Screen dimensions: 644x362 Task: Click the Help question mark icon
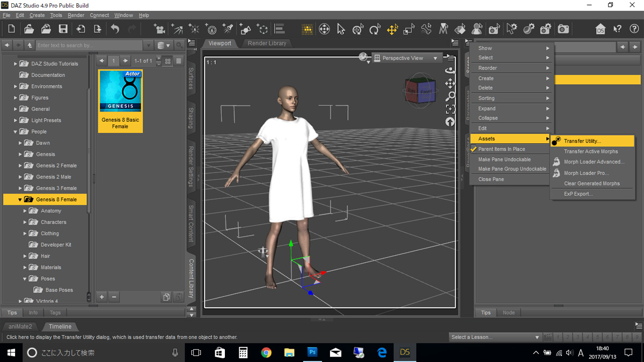tap(634, 29)
